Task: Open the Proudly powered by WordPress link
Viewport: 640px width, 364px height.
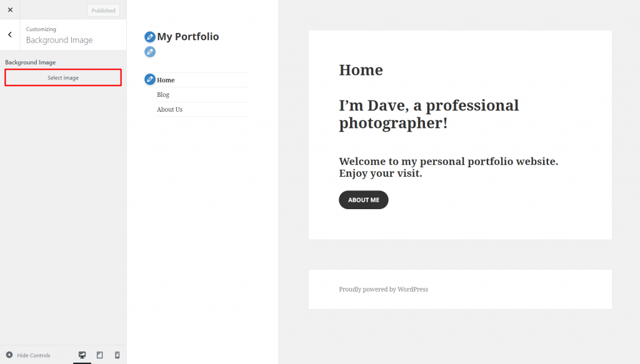Action: coord(383,289)
